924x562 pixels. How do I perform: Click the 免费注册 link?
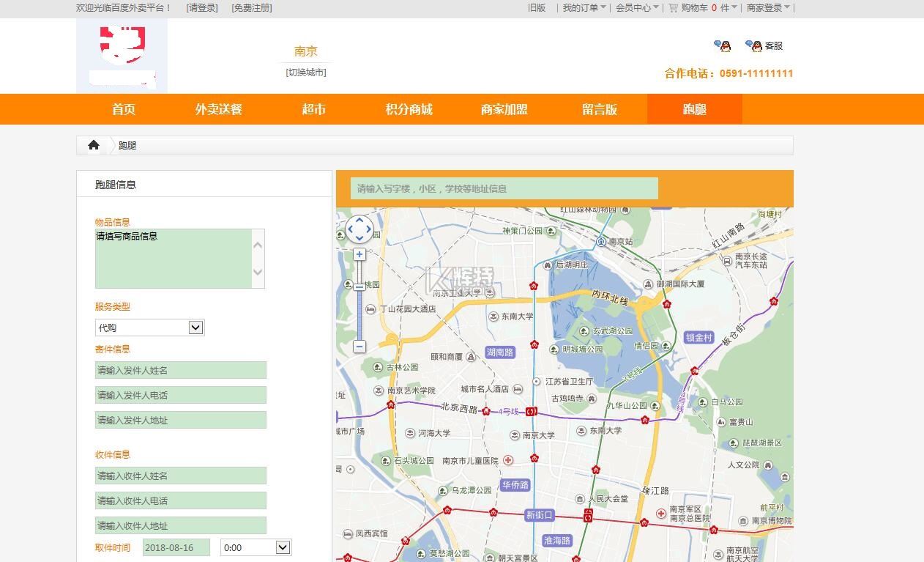251,8
